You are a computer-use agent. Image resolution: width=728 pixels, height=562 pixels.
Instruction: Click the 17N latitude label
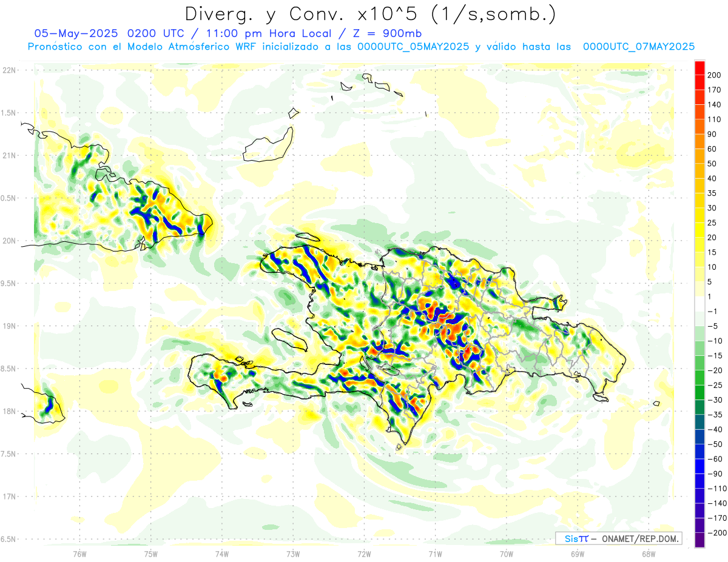[x=9, y=497]
